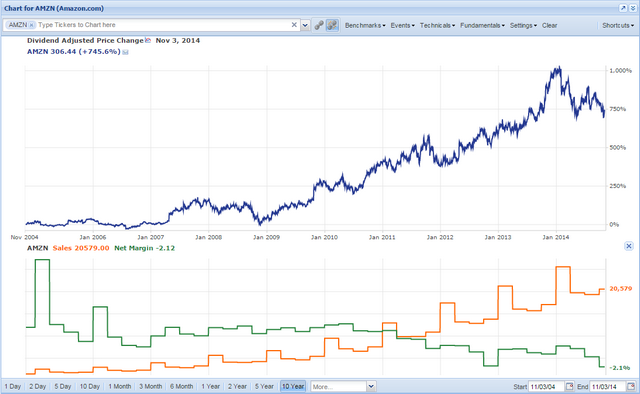The height and width of the screenshot is (394, 640).
Task: Select the 1 Year range
Action: 210,386
